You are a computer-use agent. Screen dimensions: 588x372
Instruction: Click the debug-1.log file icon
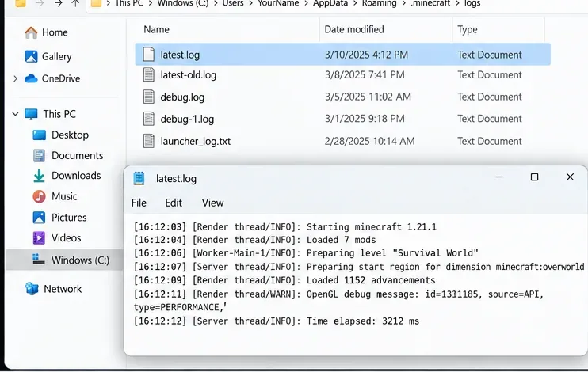click(x=149, y=119)
